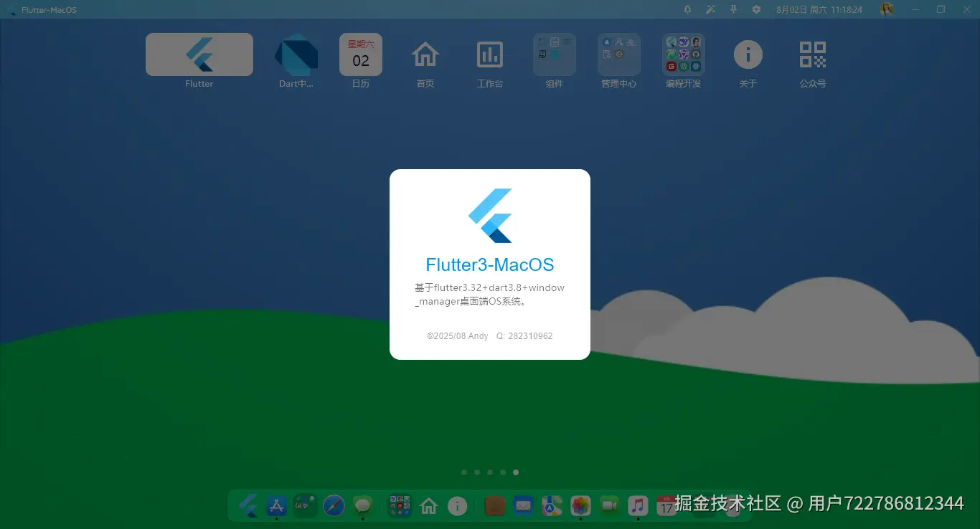Open the 管理中心 app folder
The width and height of the screenshot is (980, 529).
coord(619,54)
